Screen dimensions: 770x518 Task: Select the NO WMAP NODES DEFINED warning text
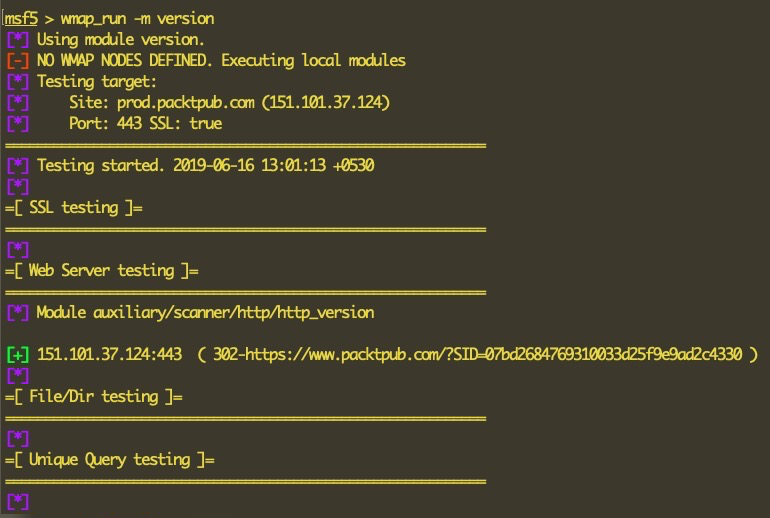(221, 60)
